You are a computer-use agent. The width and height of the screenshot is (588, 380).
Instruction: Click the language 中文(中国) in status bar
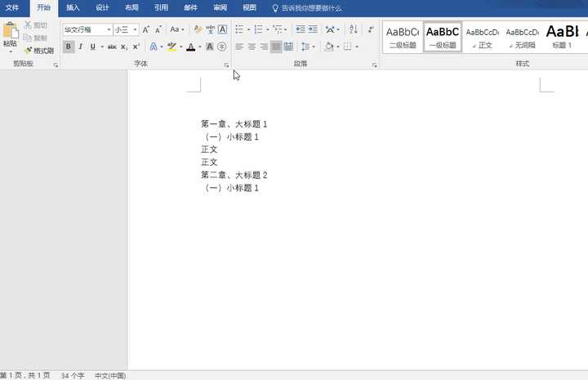click(110, 375)
